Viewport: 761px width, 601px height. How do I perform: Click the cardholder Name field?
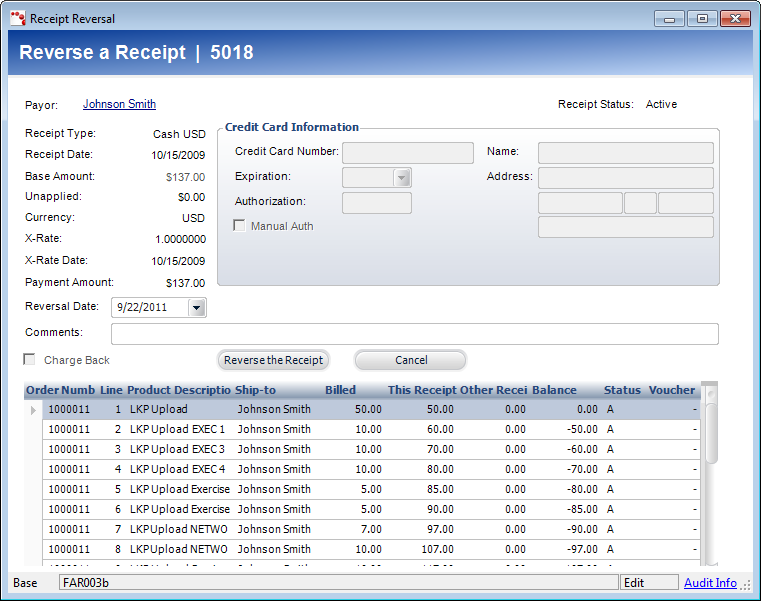[625, 152]
